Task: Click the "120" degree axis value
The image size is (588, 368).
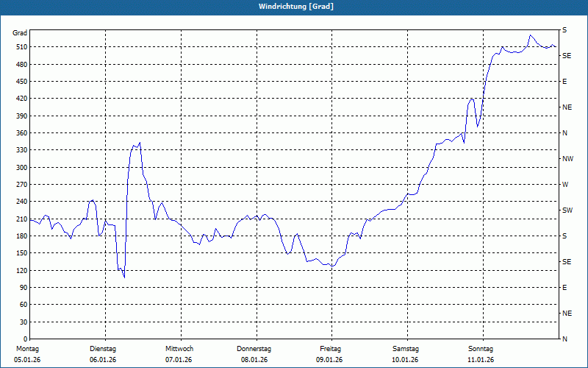Action: point(21,270)
